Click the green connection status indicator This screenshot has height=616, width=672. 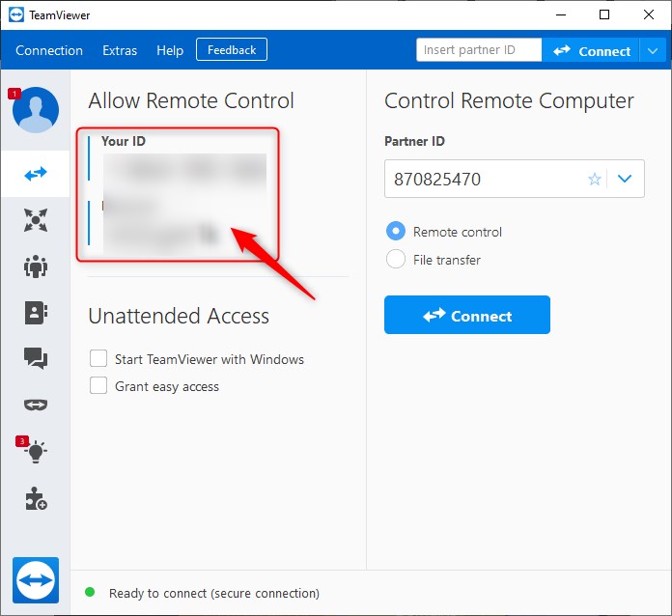tap(90, 592)
